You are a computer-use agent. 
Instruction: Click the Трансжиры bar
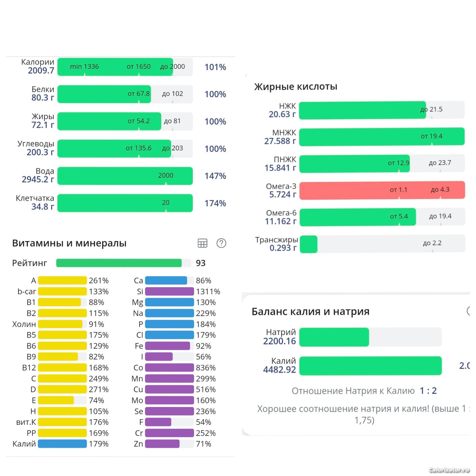click(x=382, y=244)
